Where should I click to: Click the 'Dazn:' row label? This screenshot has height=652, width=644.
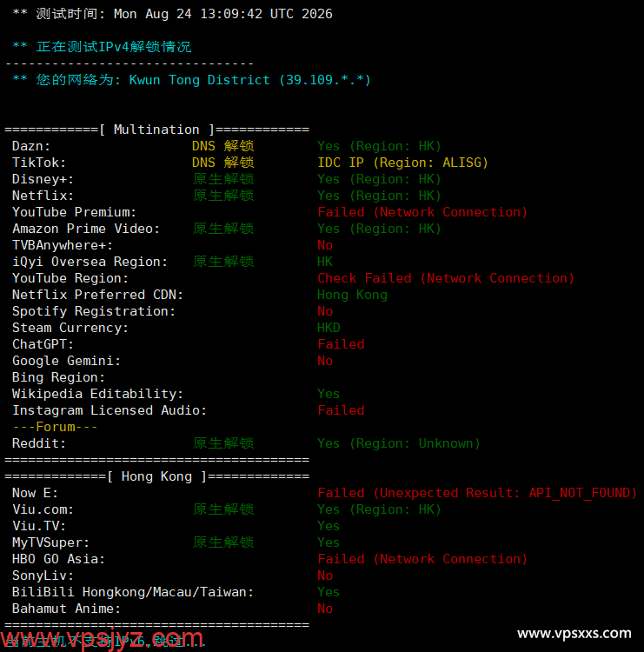(31, 146)
